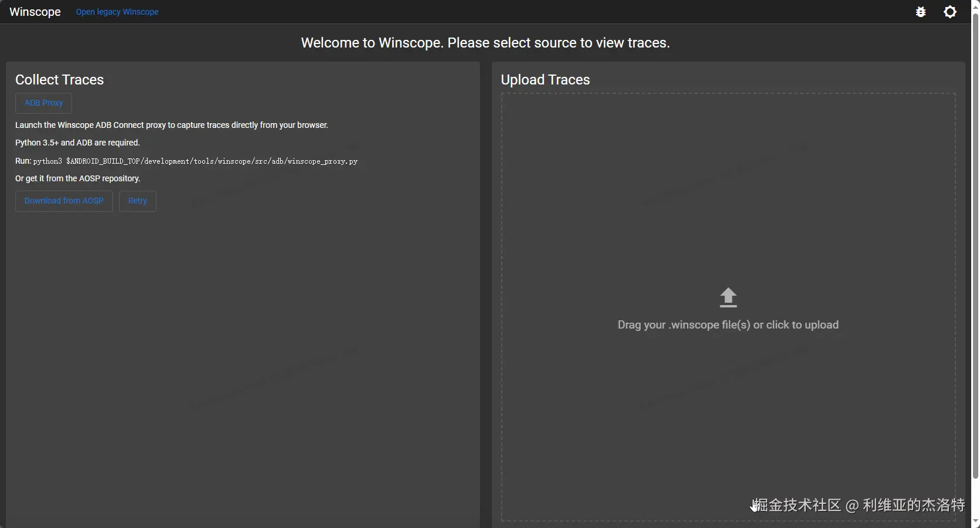Click the Retry button
The height and width of the screenshot is (528, 980).
pyautogui.click(x=138, y=201)
